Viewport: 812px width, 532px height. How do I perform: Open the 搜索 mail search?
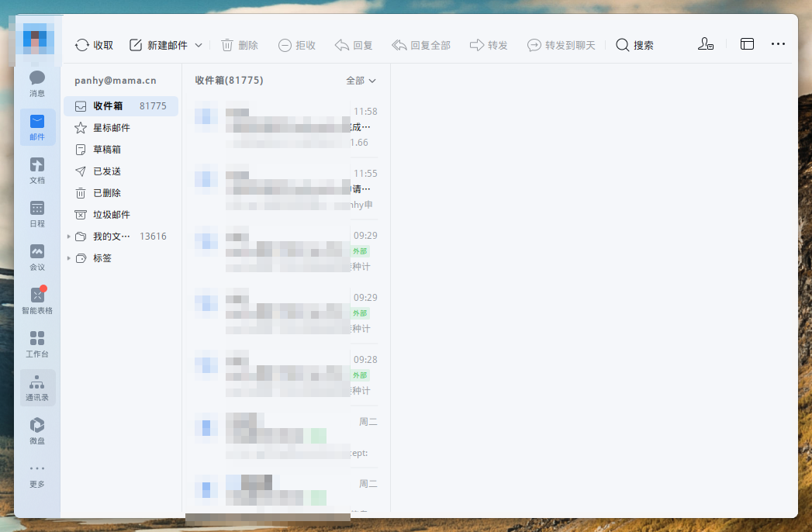(634, 46)
